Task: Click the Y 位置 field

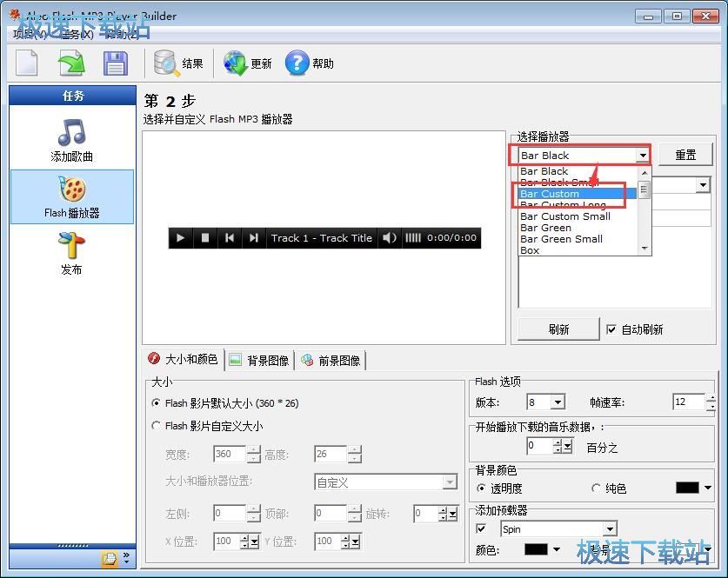Action: coord(327,541)
